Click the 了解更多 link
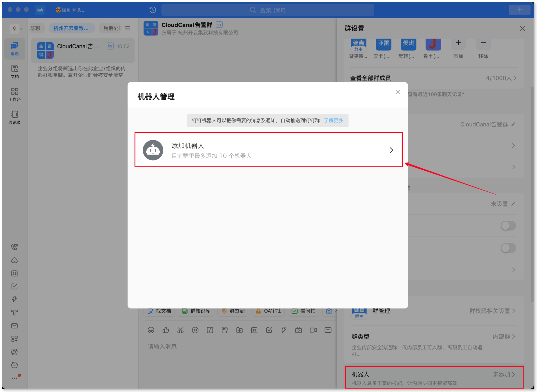 coord(333,121)
